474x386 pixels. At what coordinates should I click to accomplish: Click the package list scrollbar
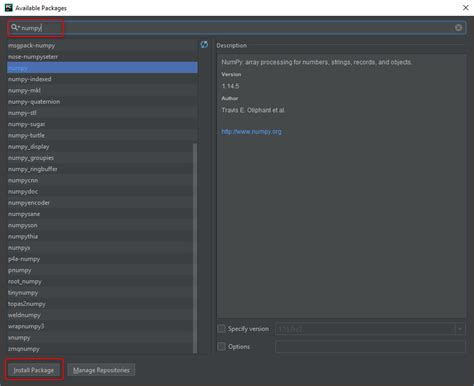pos(195,248)
